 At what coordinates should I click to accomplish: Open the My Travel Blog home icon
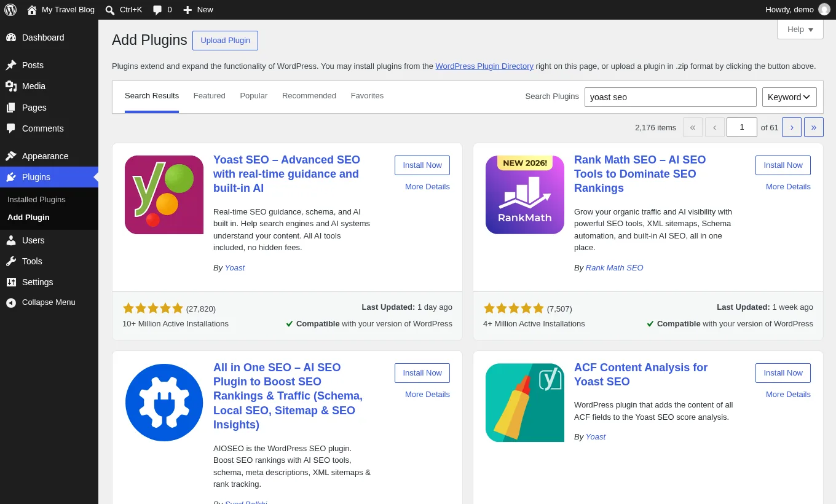coord(32,10)
